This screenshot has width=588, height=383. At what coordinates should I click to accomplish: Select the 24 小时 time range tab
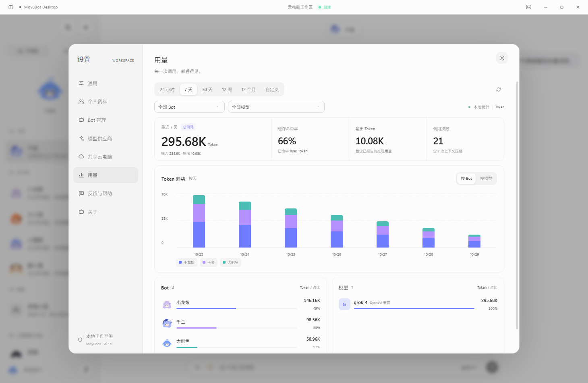coord(167,90)
